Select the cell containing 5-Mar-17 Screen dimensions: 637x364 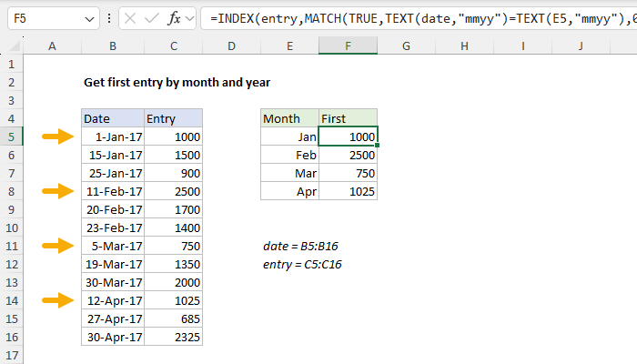pyautogui.click(x=113, y=247)
